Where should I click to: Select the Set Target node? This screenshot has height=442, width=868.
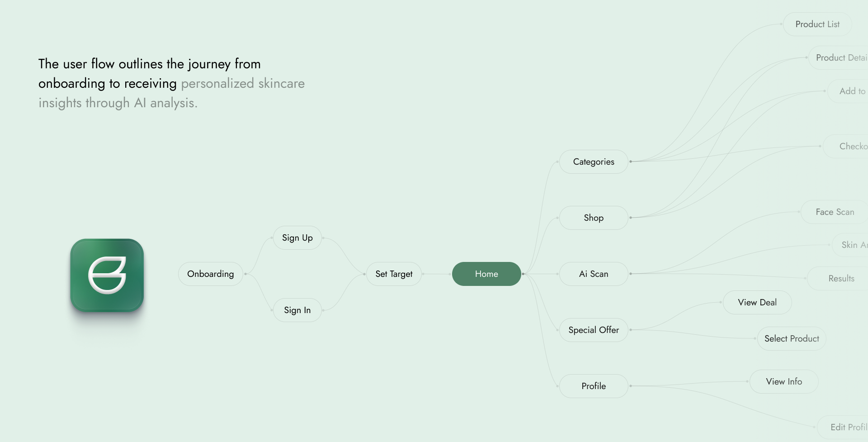coord(394,274)
